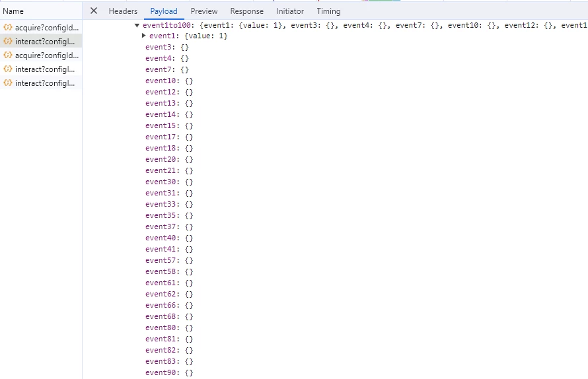The height and width of the screenshot is (379, 588).
Task: Switch to the Payload tab
Action: pyautogui.click(x=164, y=11)
